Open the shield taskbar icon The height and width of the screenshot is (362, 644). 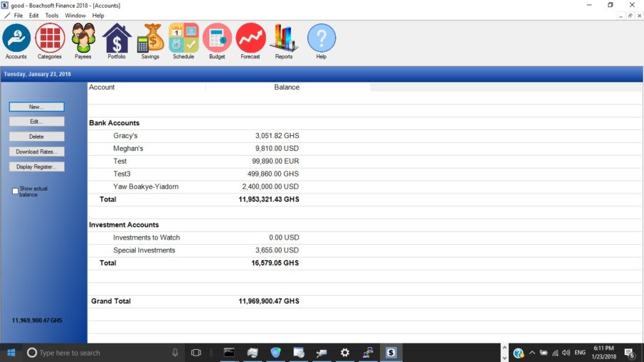tap(275, 353)
